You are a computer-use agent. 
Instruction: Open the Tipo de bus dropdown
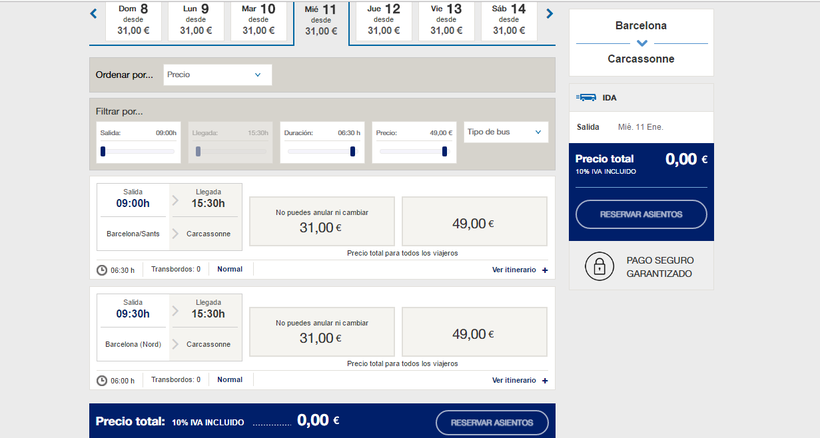pyautogui.click(x=506, y=132)
